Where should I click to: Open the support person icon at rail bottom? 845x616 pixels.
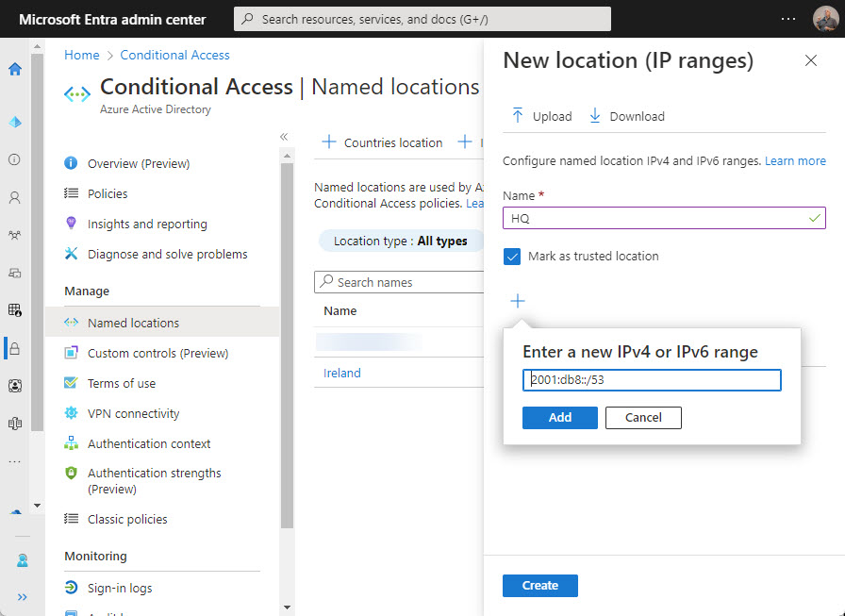click(22, 560)
